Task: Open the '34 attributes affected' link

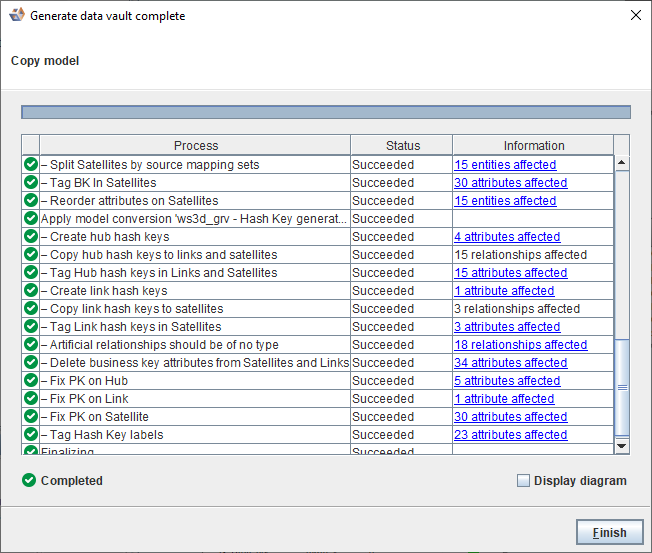Action: click(510, 363)
